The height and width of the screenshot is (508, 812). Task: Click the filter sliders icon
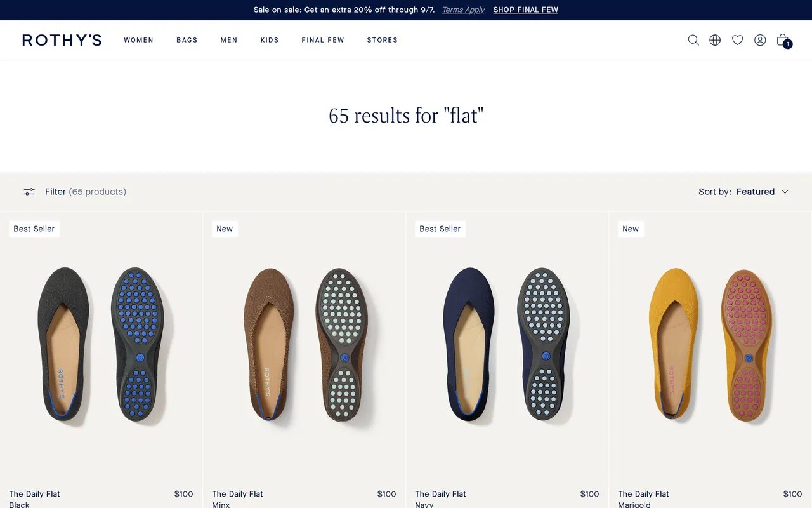coord(29,192)
